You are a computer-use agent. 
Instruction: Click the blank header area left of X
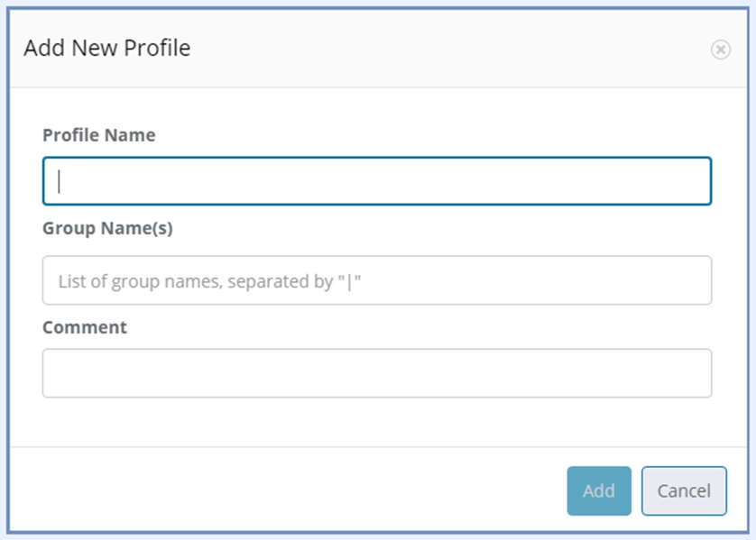pyautogui.click(x=632, y=49)
